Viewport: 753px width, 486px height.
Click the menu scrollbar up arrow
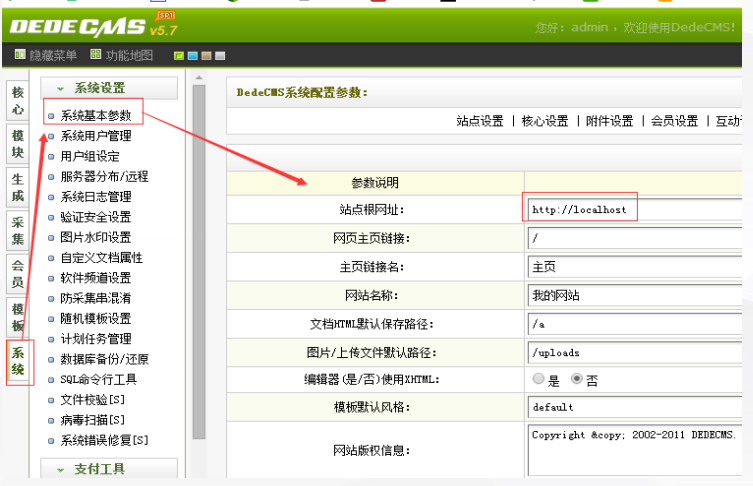coord(199,77)
